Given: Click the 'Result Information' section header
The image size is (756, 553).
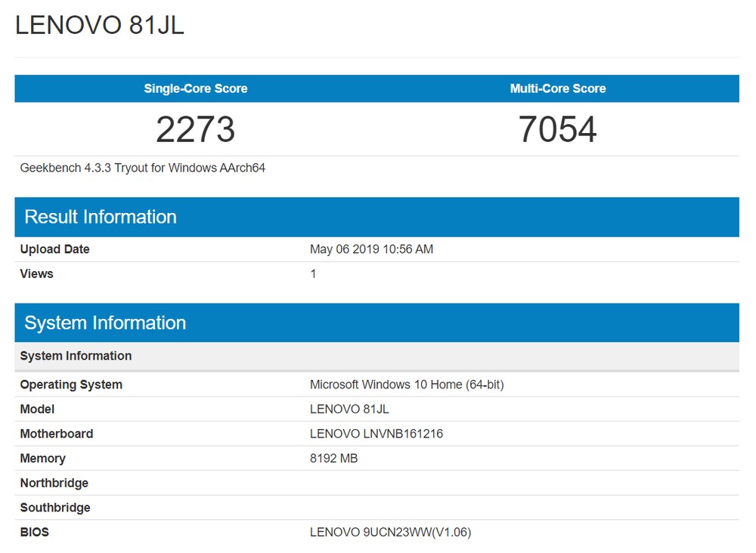Looking at the screenshot, I should click(x=377, y=217).
